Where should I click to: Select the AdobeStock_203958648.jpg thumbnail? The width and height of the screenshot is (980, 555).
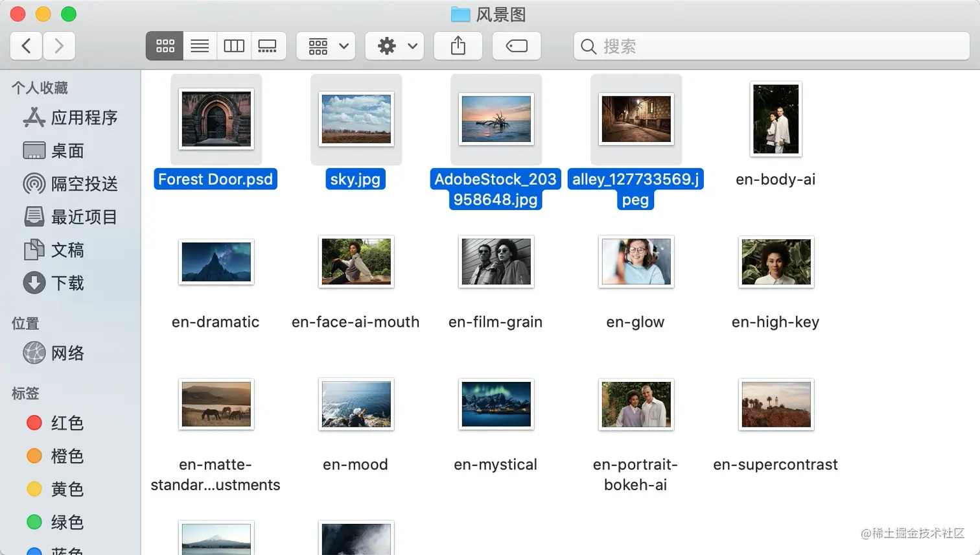pyautogui.click(x=496, y=119)
